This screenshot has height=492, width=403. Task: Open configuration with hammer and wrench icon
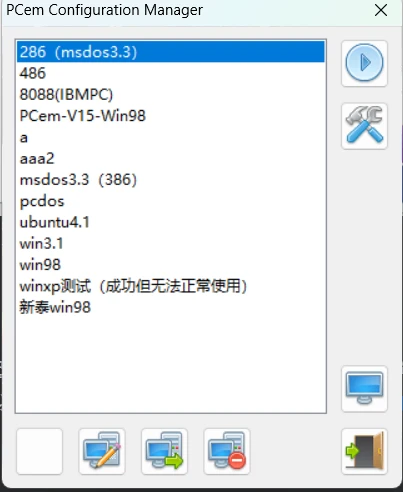point(364,126)
